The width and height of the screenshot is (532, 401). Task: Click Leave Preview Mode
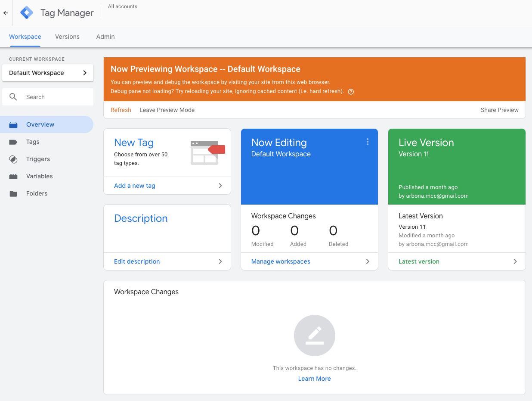click(167, 110)
